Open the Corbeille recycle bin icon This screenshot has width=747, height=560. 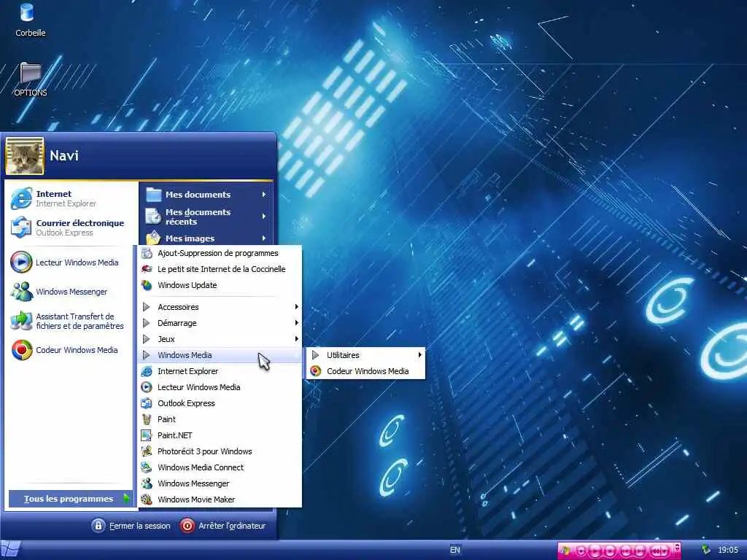click(x=30, y=19)
